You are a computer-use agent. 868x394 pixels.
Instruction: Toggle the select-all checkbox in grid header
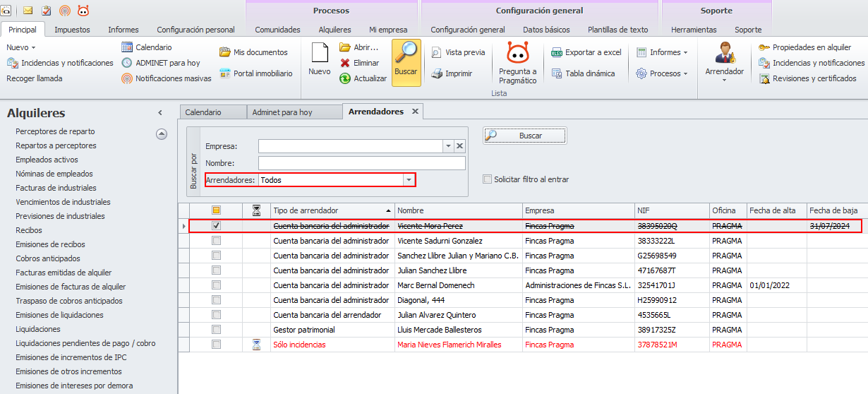pos(216,210)
